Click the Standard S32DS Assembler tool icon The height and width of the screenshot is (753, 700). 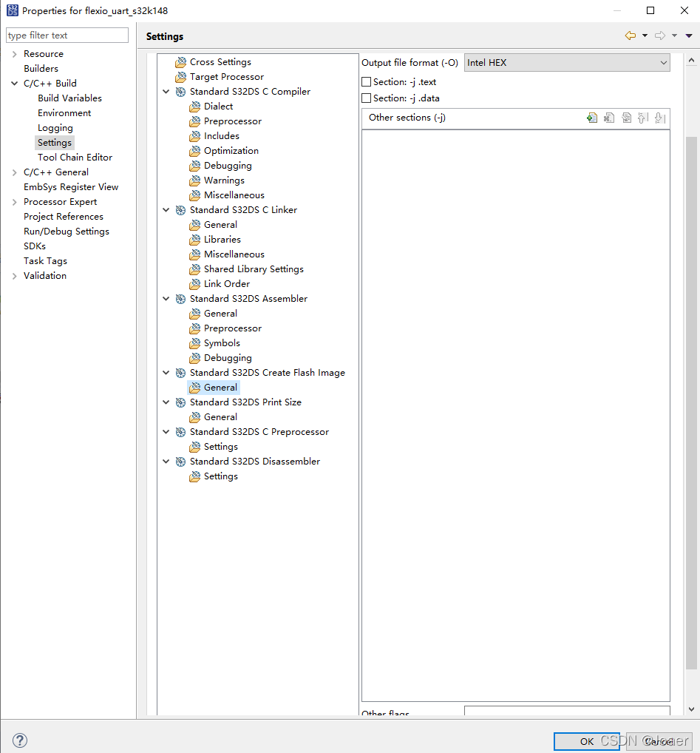[x=180, y=299]
